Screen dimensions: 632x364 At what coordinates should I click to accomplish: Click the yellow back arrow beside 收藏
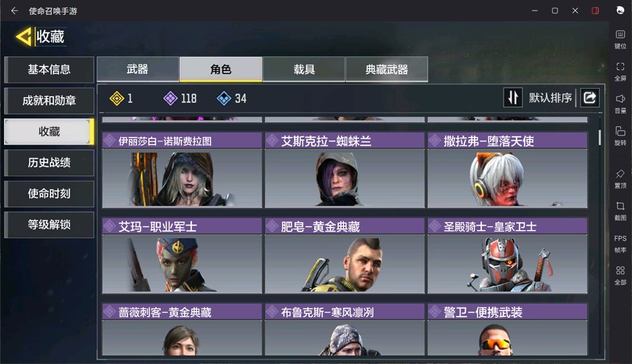pyautogui.click(x=23, y=37)
